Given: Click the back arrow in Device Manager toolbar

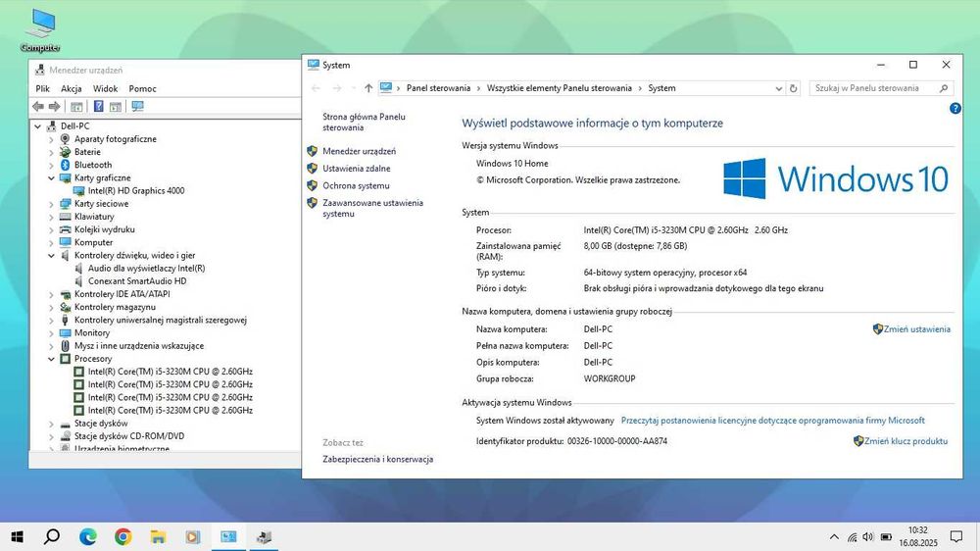Looking at the screenshot, I should 38,106.
